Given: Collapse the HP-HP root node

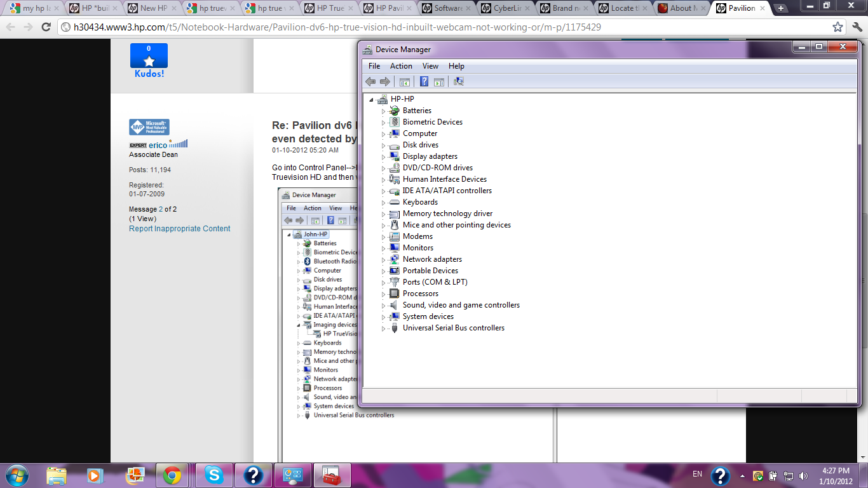Looking at the screenshot, I should coord(371,100).
